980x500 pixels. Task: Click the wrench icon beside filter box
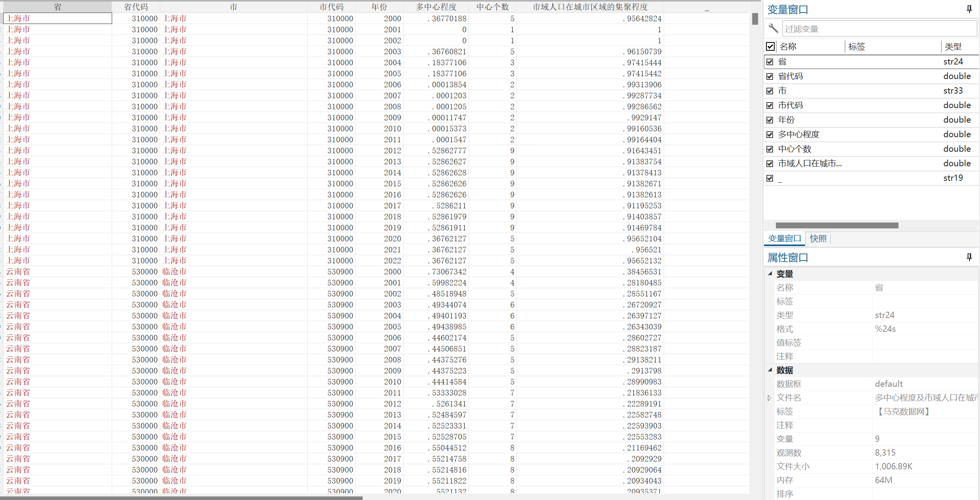tap(773, 28)
